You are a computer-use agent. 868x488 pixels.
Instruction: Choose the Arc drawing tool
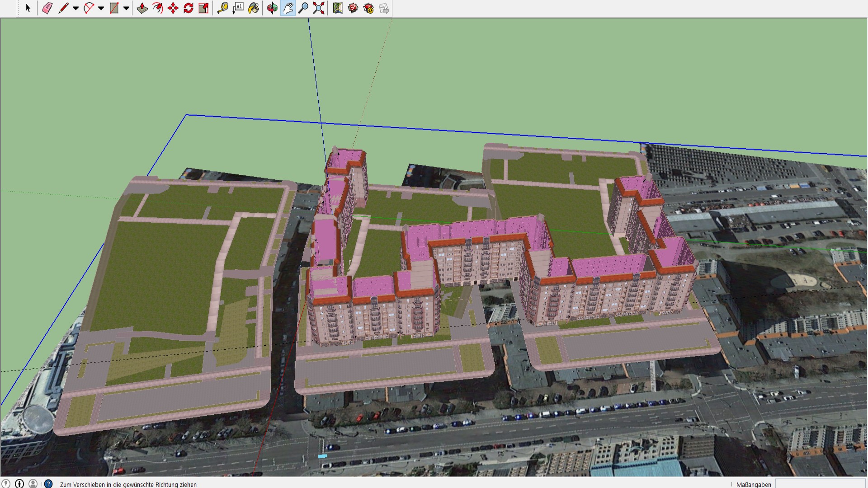tap(89, 8)
